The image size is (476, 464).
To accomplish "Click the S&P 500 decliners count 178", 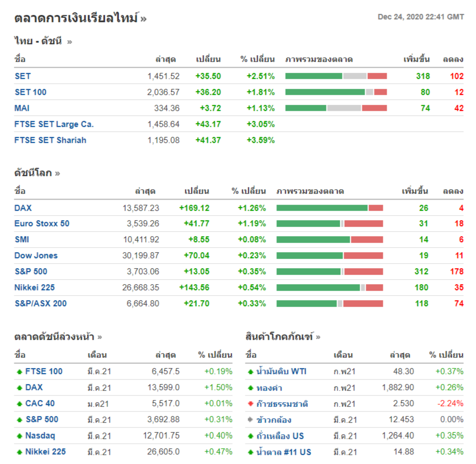I will [457, 271].
